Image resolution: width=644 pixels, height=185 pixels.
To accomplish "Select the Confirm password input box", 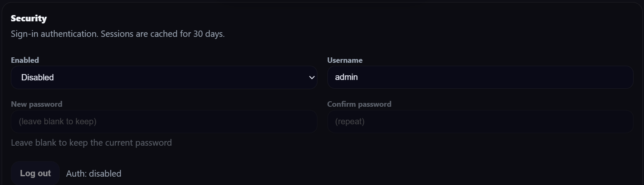I will [x=480, y=122].
